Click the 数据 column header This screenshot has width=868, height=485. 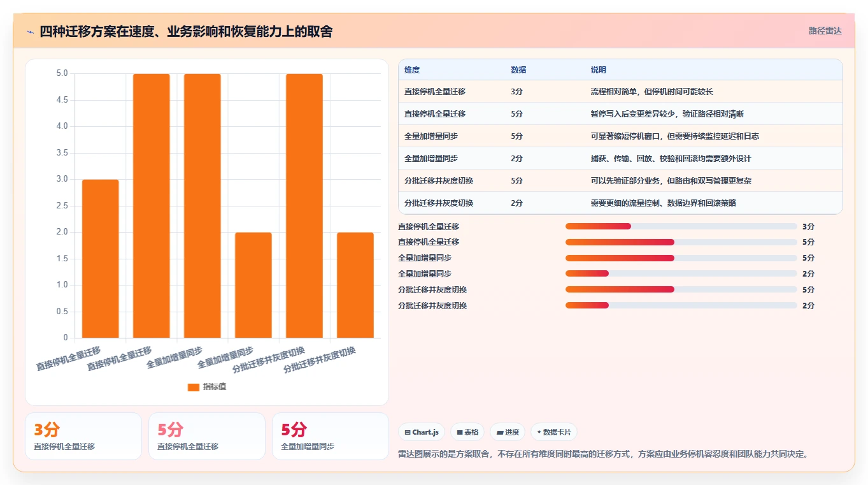click(518, 70)
